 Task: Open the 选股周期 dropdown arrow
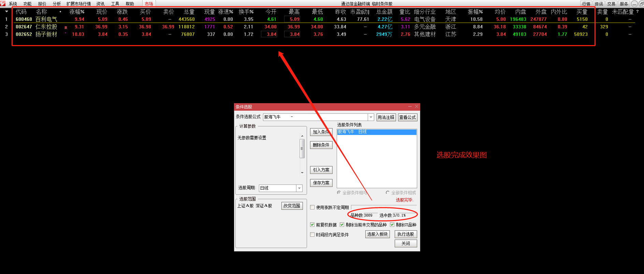299,188
